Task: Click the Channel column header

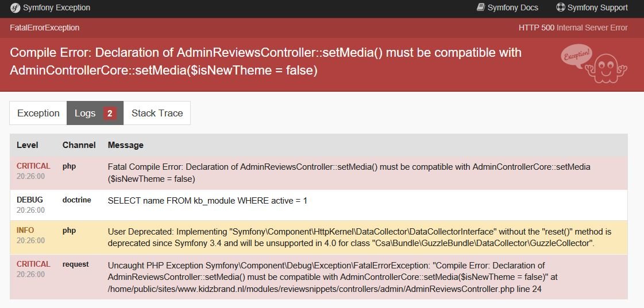Action: coord(79,145)
